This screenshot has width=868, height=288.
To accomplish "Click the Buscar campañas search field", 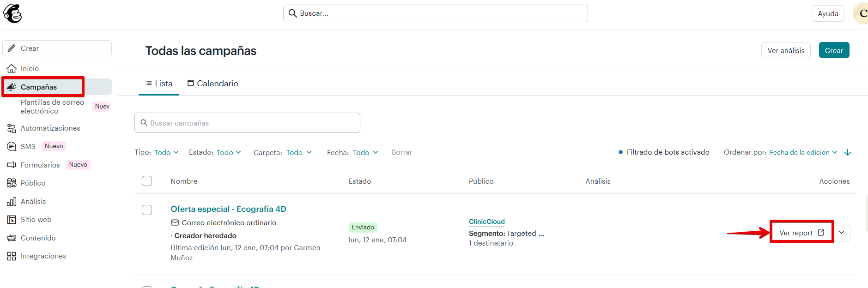I will point(247,123).
